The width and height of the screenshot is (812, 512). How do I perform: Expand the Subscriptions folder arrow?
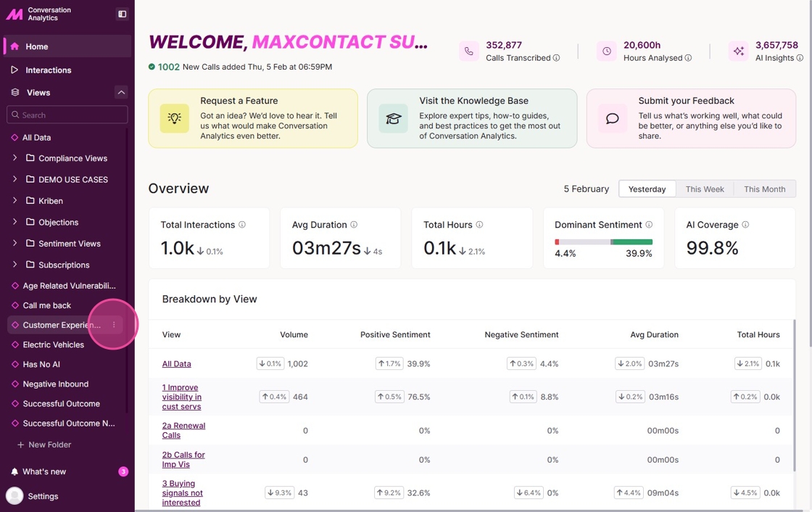point(14,264)
